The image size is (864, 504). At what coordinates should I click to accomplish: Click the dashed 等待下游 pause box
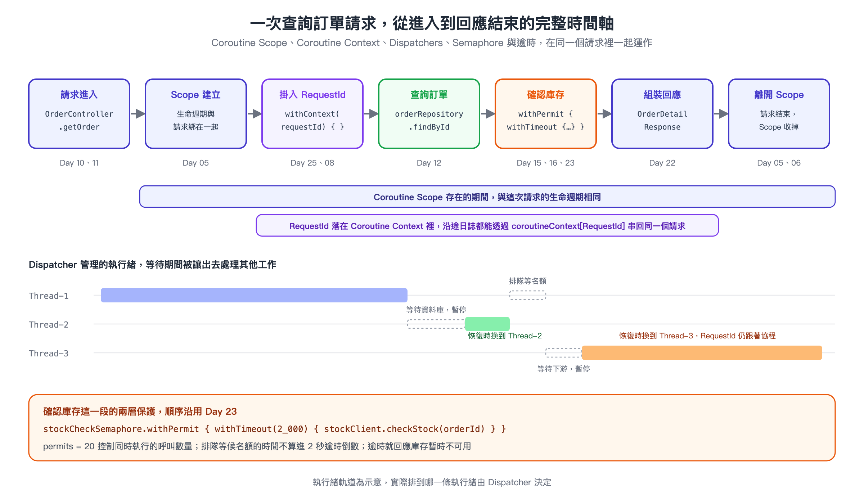pyautogui.click(x=564, y=353)
